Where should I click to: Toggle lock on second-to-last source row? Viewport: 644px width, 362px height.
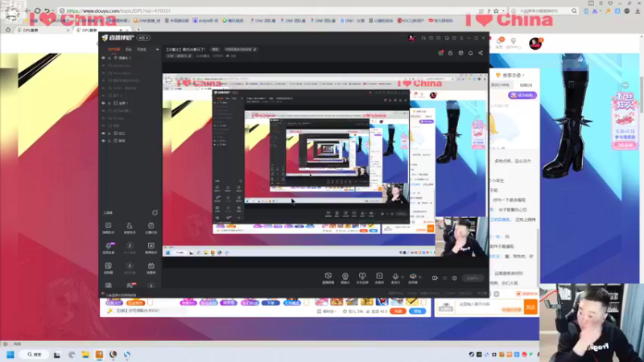pos(109,133)
